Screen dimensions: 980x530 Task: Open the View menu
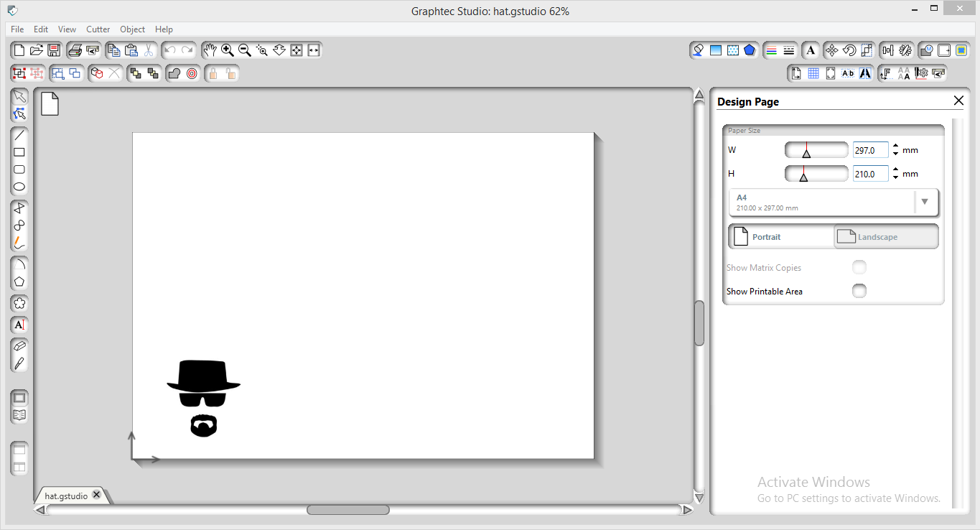67,29
